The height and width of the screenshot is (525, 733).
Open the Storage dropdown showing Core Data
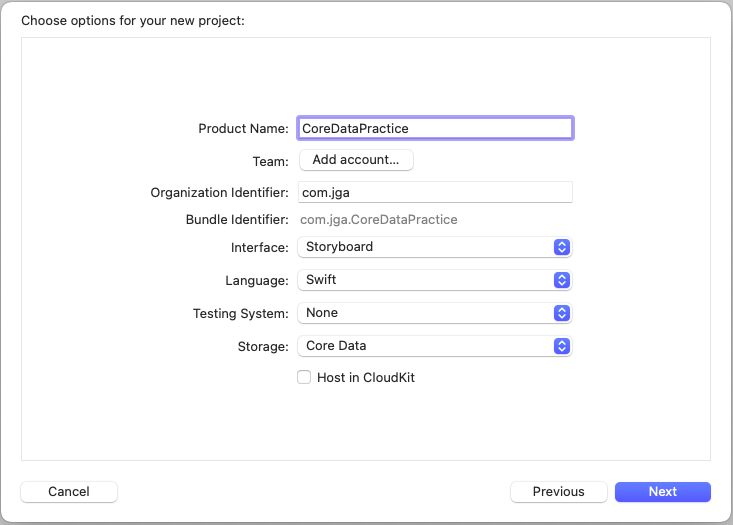[x=425, y=346]
